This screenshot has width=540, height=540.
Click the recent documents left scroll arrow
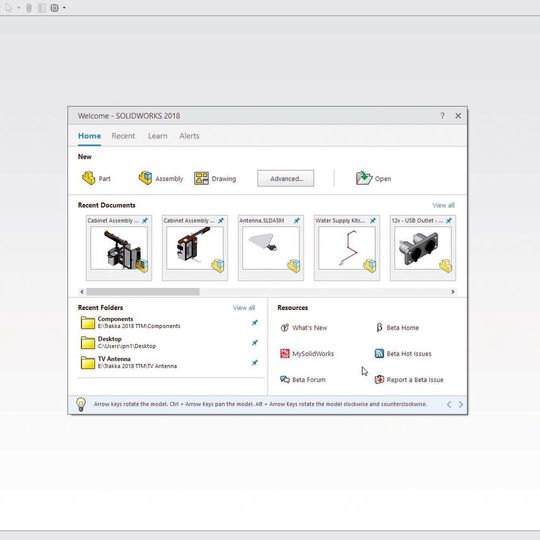pos(82,292)
